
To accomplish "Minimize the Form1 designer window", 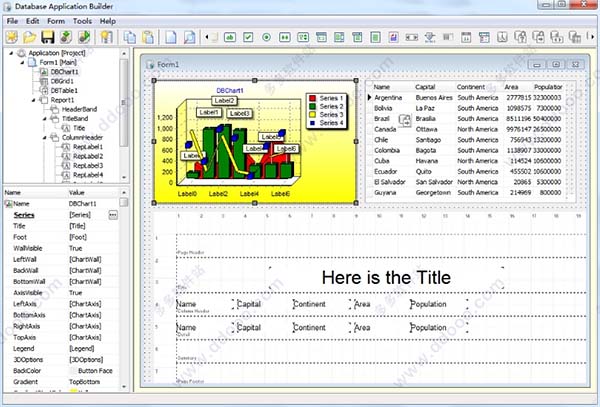I will pyautogui.click(x=537, y=64).
